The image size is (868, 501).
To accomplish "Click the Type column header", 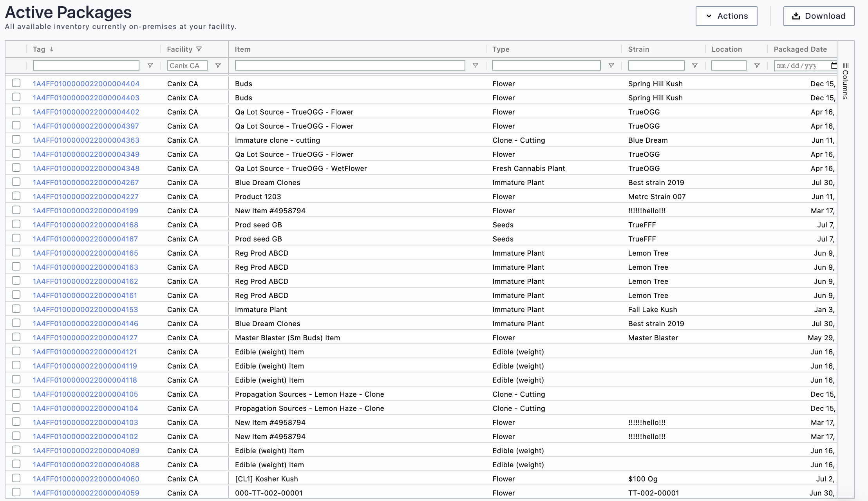I will point(501,49).
